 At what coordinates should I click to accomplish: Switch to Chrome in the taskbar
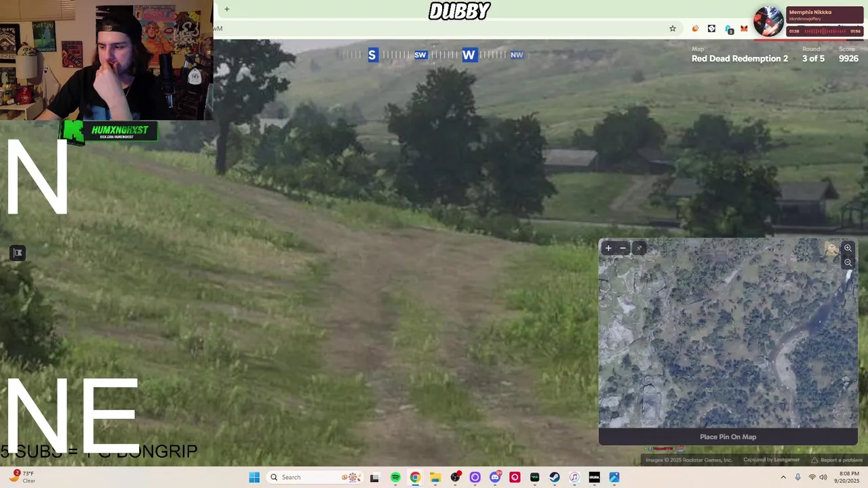pyautogui.click(x=415, y=477)
